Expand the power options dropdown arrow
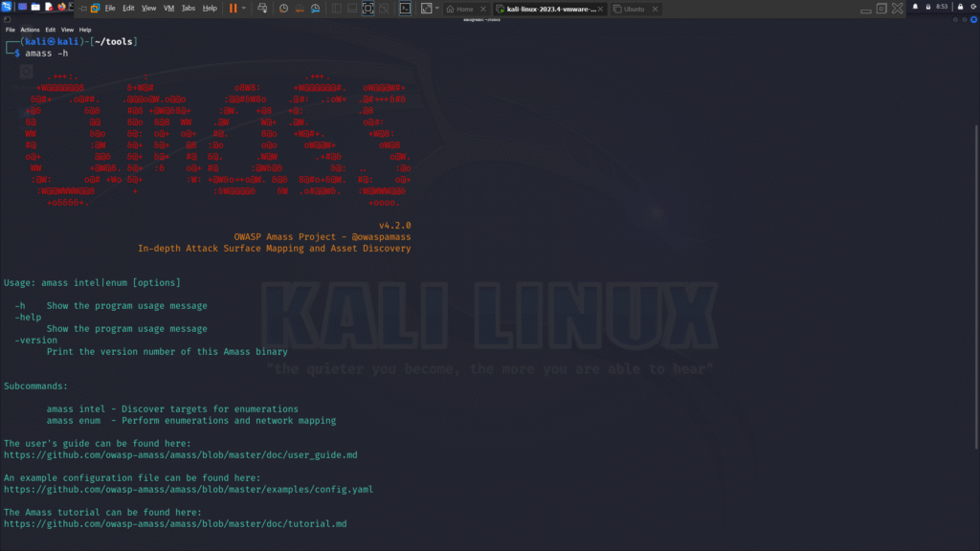 [x=244, y=8]
